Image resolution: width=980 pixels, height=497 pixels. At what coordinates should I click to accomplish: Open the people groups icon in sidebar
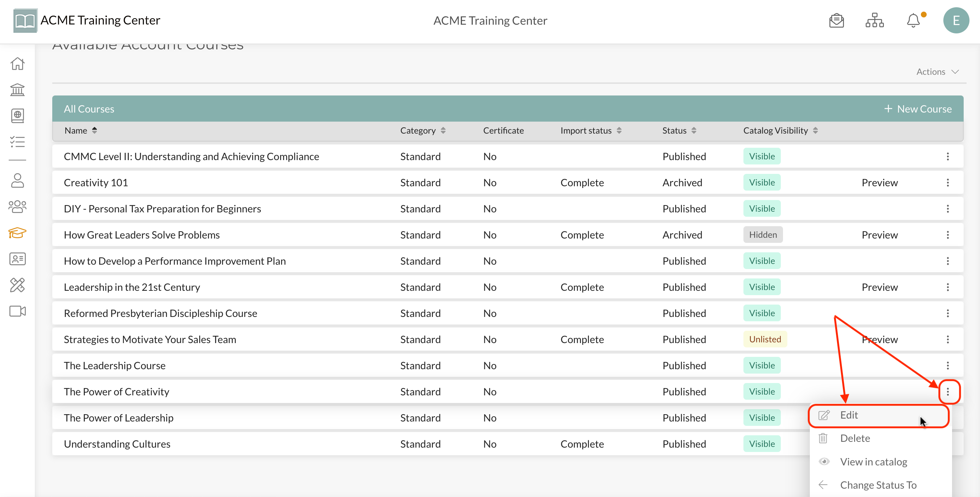17,206
